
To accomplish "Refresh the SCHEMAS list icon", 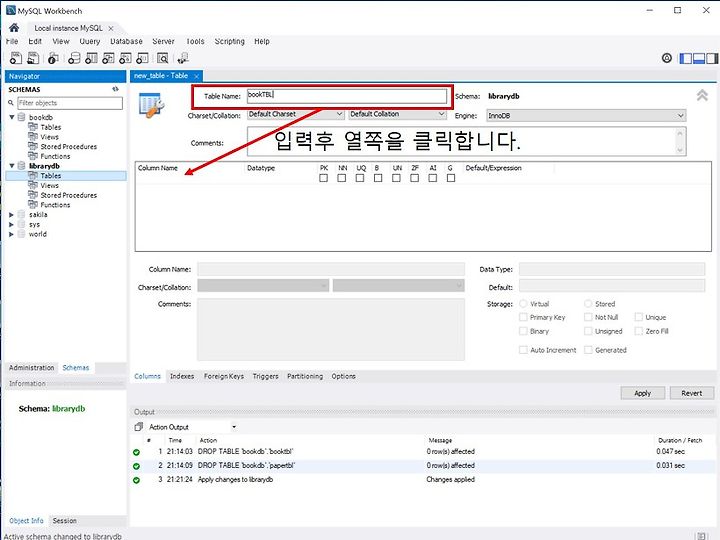I will 115,89.
